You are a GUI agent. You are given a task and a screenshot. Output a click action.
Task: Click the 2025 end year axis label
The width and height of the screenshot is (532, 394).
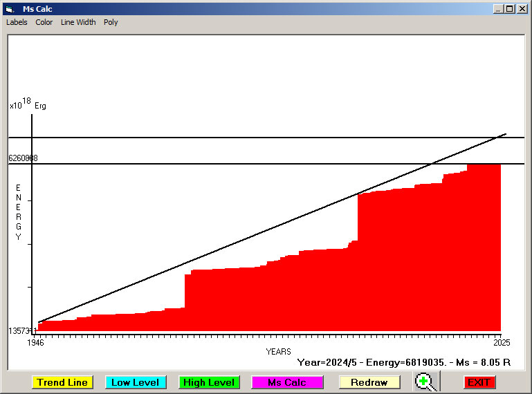click(x=501, y=342)
